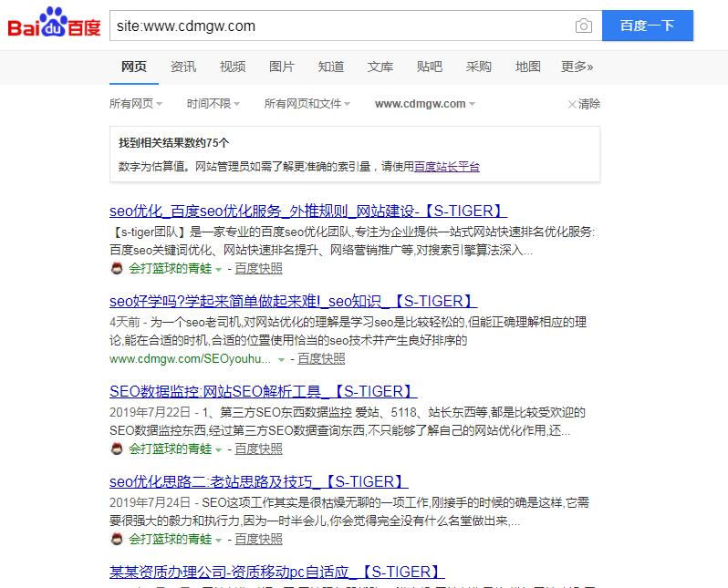Click www.cdmgw.com/SEOyouhu... green URL

click(190, 358)
